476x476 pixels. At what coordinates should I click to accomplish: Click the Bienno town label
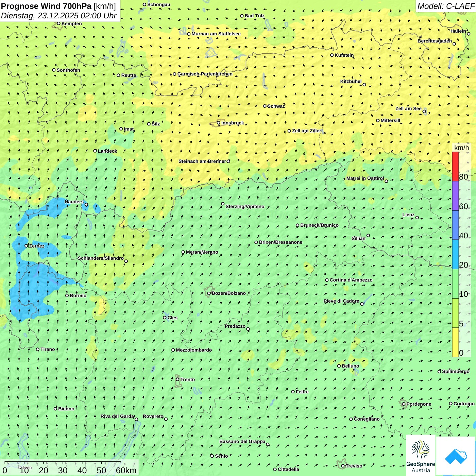66,409
